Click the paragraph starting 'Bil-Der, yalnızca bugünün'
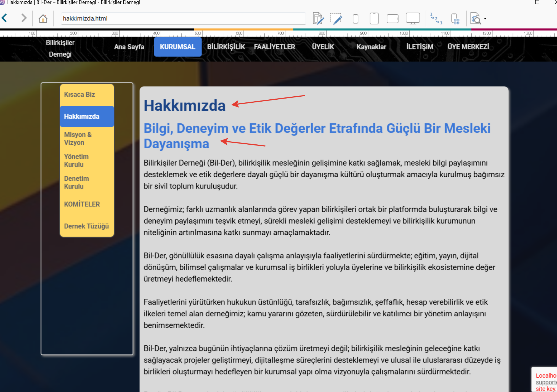Screen dimensions: 557x392 pos(322,360)
